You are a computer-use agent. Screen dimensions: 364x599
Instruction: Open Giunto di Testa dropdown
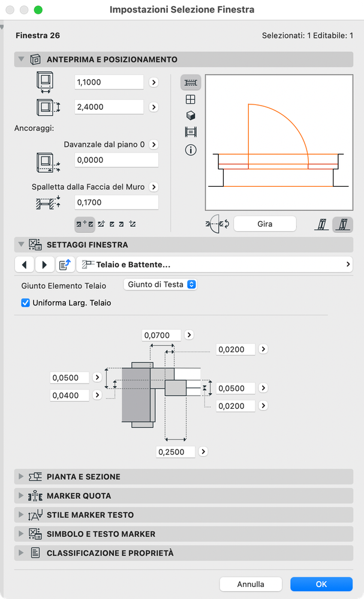pos(160,284)
